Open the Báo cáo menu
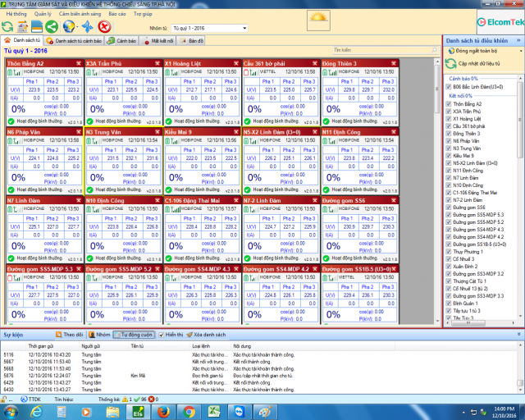 pos(117,14)
